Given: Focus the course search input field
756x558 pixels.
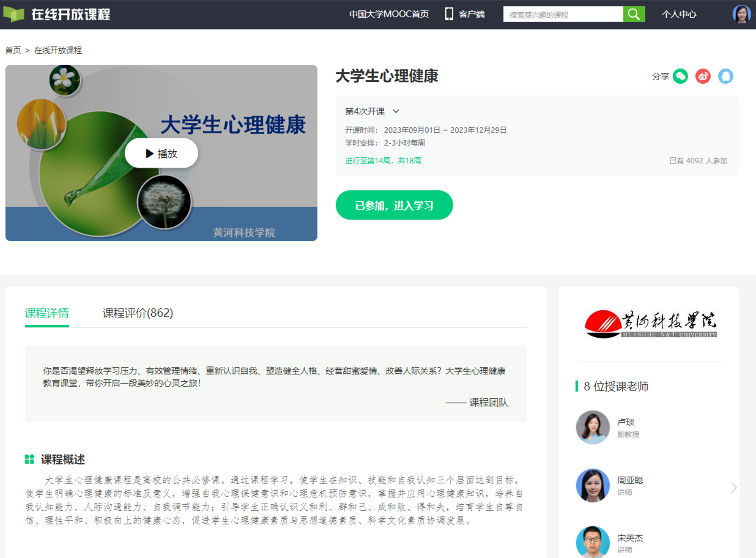Looking at the screenshot, I should click(x=563, y=14).
